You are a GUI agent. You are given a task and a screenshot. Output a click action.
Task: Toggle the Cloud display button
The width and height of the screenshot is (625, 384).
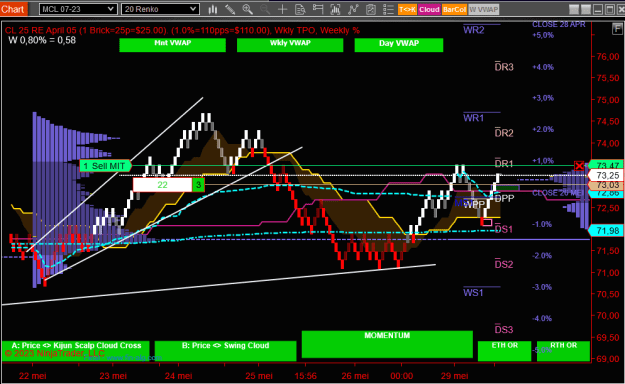pyautogui.click(x=429, y=10)
